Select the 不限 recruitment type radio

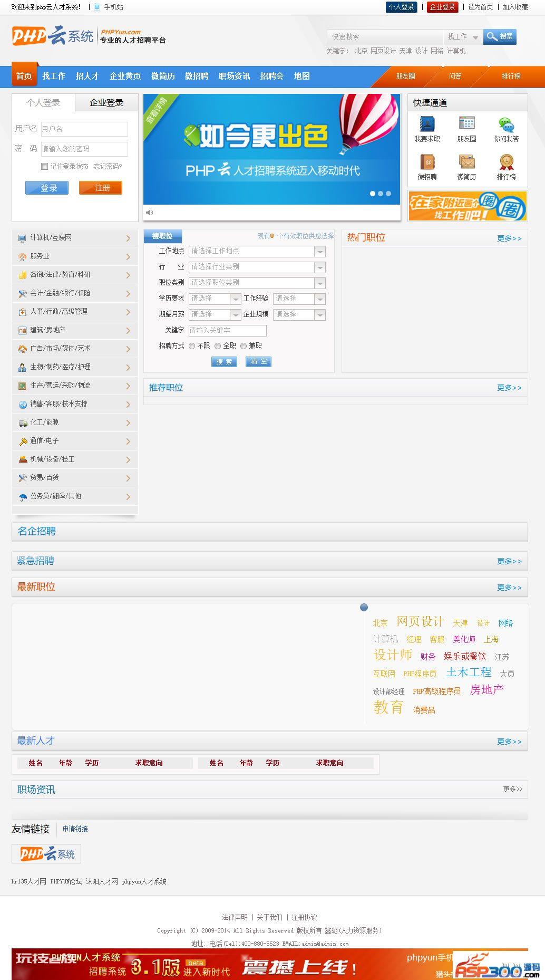coord(192,346)
